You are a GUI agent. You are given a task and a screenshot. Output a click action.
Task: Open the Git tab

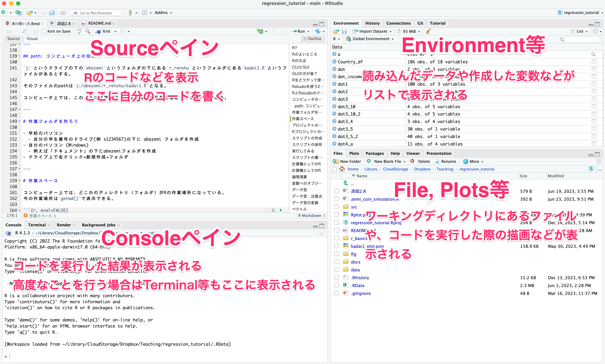point(420,23)
